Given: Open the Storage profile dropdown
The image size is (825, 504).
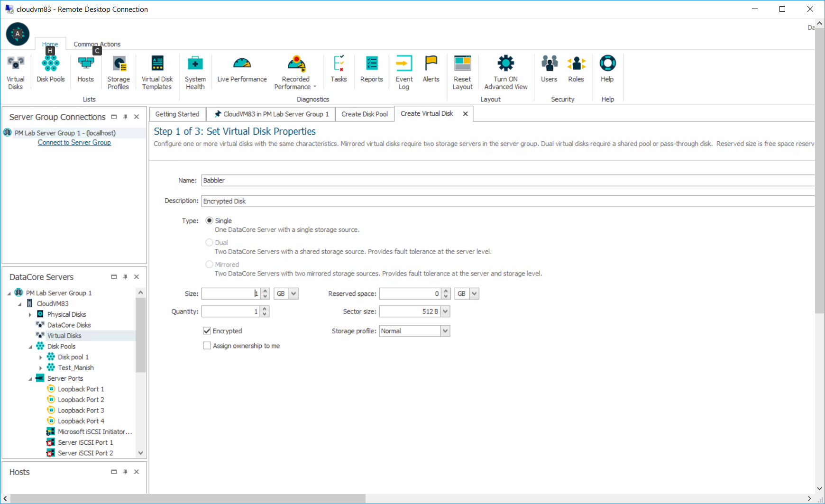Looking at the screenshot, I should point(444,330).
